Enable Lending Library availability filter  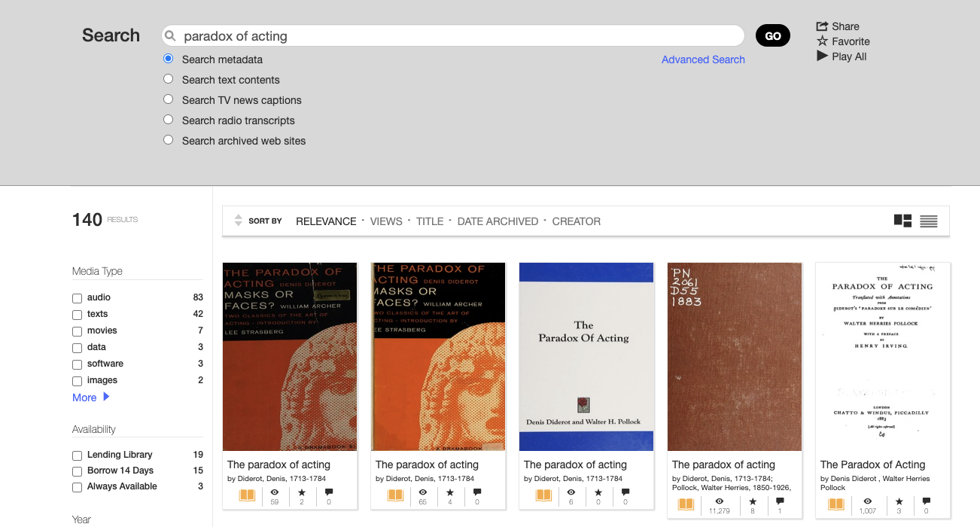pos(77,455)
